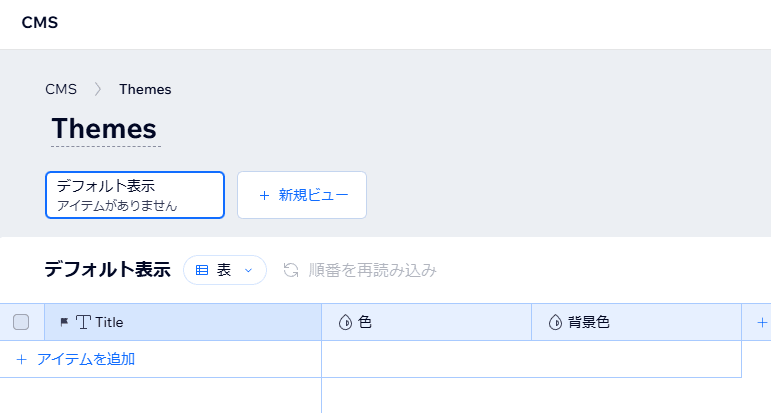The width and height of the screenshot is (771, 413).
Task: Click the primary field flag icon
Action: point(64,322)
